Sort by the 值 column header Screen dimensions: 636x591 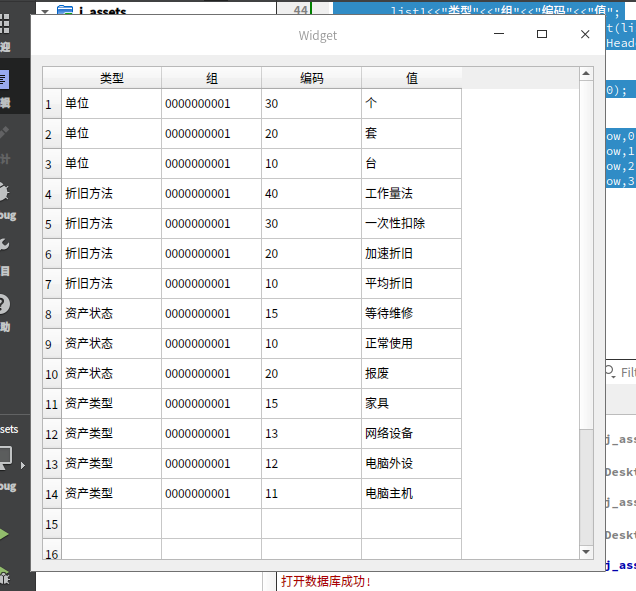[411, 78]
